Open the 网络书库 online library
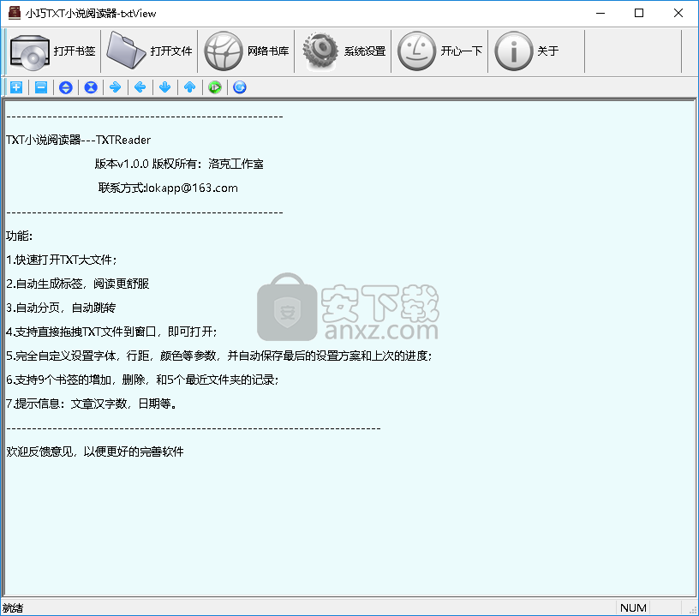The height and width of the screenshot is (616, 699). (x=247, y=51)
